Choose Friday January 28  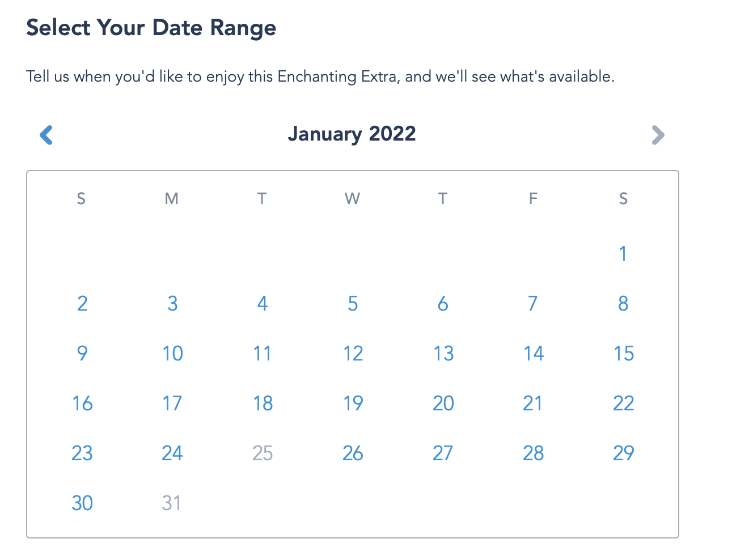(x=533, y=453)
